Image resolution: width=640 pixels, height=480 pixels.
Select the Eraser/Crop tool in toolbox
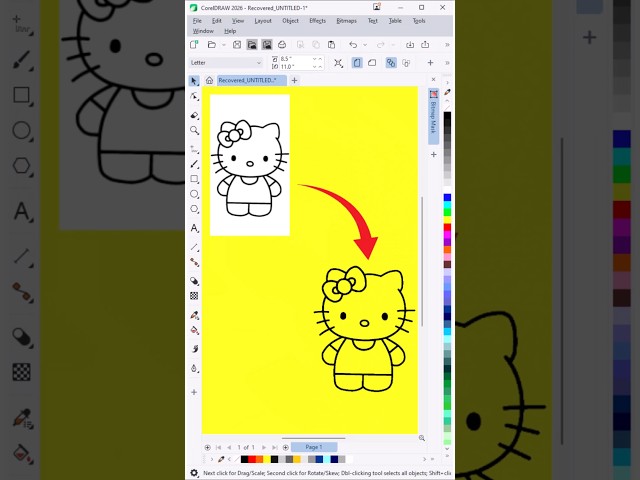pyautogui.click(x=194, y=116)
